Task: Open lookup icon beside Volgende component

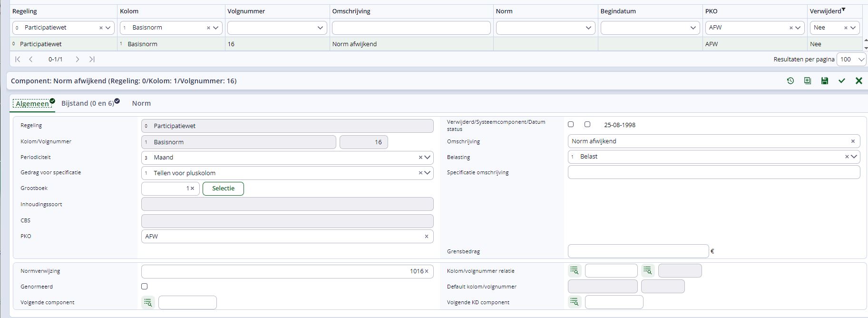Action: (148, 302)
